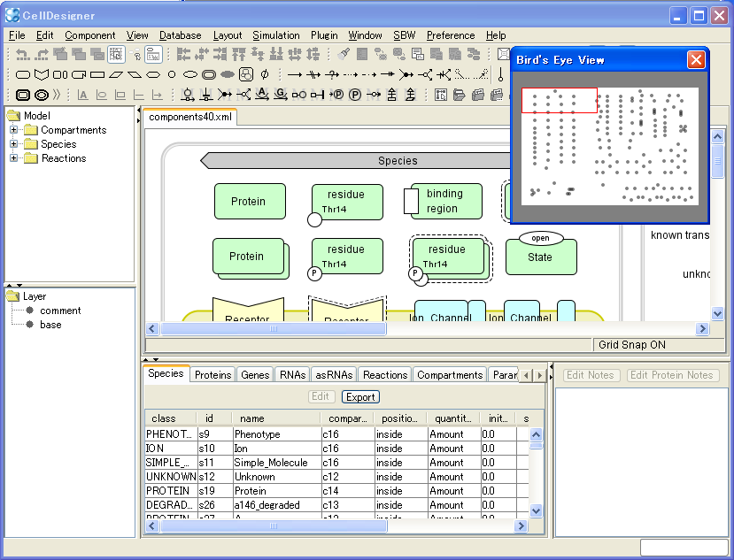Open the Preference menu
The width and height of the screenshot is (734, 560).
point(451,35)
